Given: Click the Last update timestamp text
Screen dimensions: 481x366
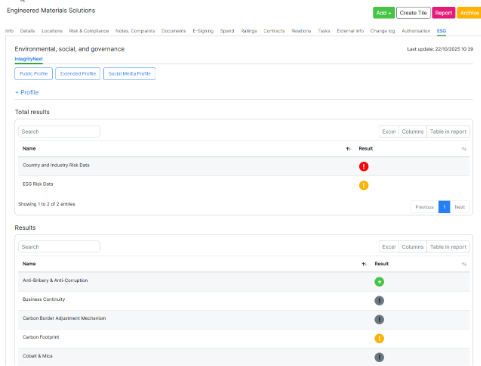Looking at the screenshot, I should coord(440,49).
